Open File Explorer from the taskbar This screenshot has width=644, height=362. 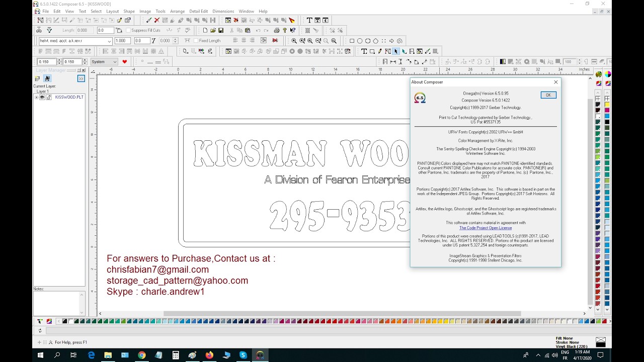click(x=108, y=355)
